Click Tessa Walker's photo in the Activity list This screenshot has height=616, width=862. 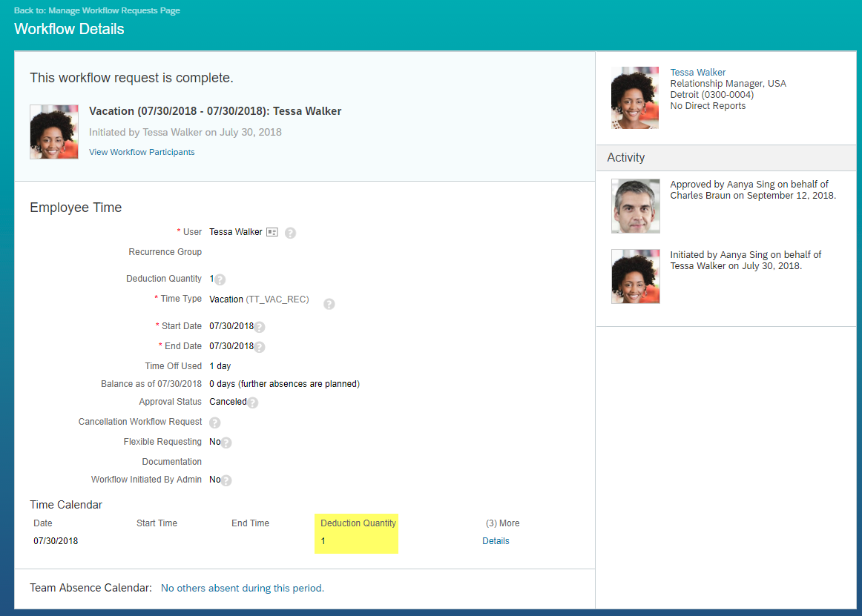[636, 276]
